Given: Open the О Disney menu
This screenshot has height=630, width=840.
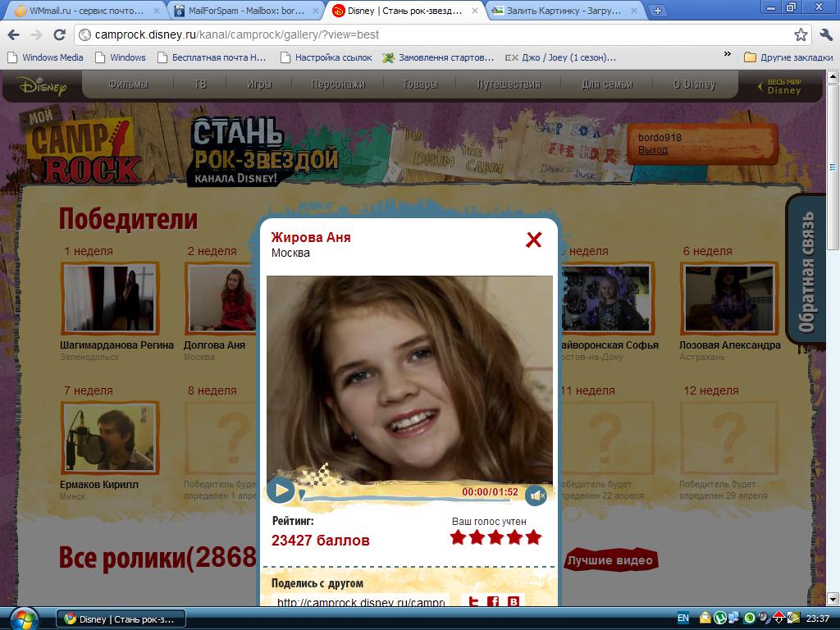Looking at the screenshot, I should click(694, 84).
